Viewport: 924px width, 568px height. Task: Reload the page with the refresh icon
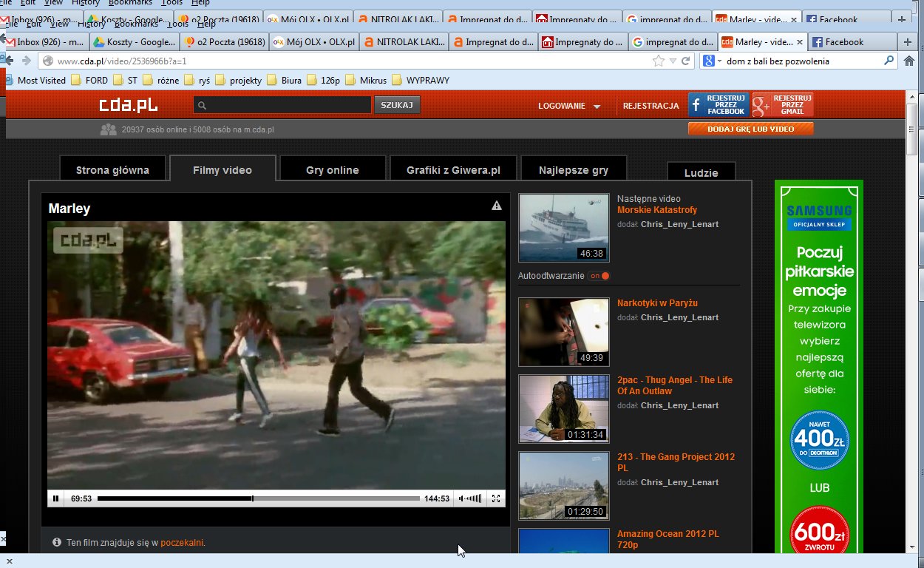tap(685, 61)
